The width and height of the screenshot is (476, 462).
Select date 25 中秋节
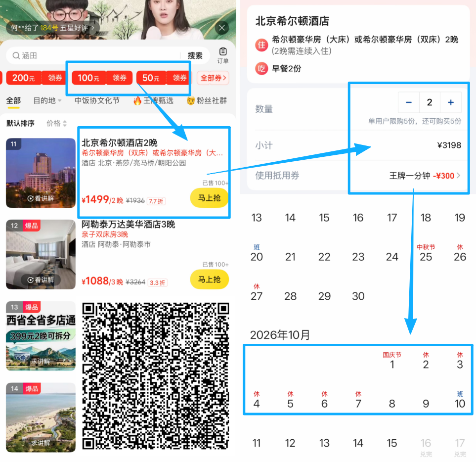[x=426, y=253]
